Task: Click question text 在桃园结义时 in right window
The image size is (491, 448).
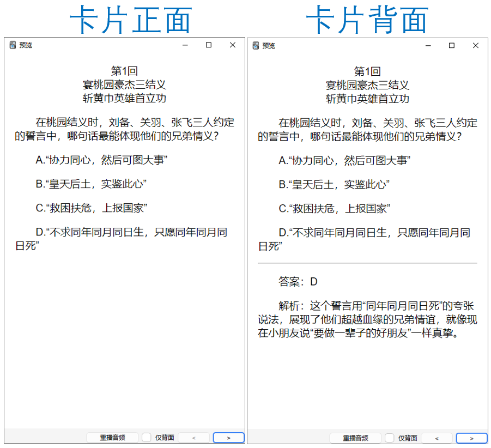Action: click(x=367, y=130)
